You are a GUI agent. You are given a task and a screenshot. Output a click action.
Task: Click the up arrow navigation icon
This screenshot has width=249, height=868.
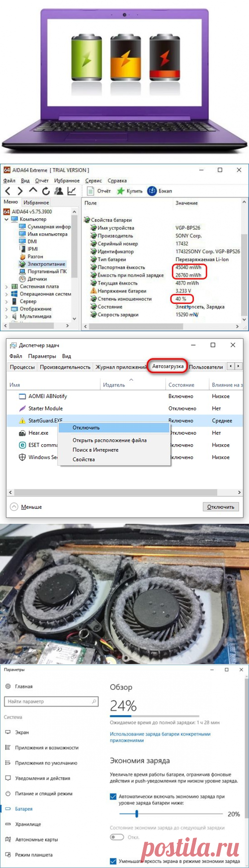(33, 191)
